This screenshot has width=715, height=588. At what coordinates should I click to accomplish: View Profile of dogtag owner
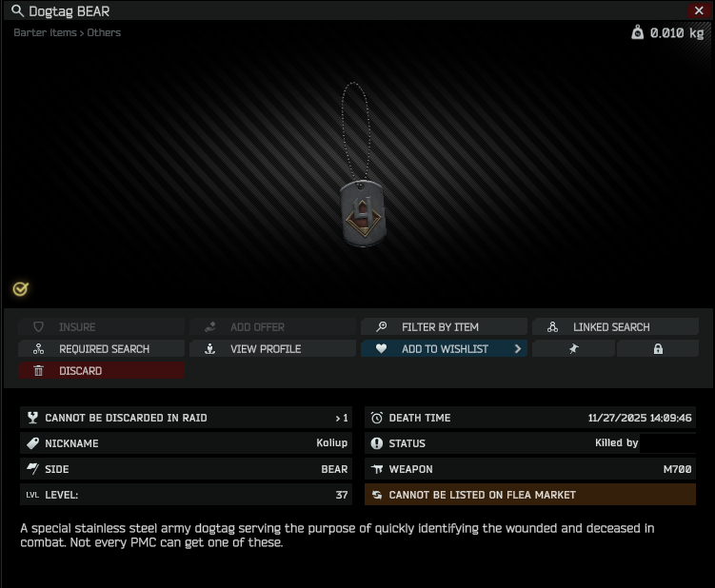pos(272,348)
